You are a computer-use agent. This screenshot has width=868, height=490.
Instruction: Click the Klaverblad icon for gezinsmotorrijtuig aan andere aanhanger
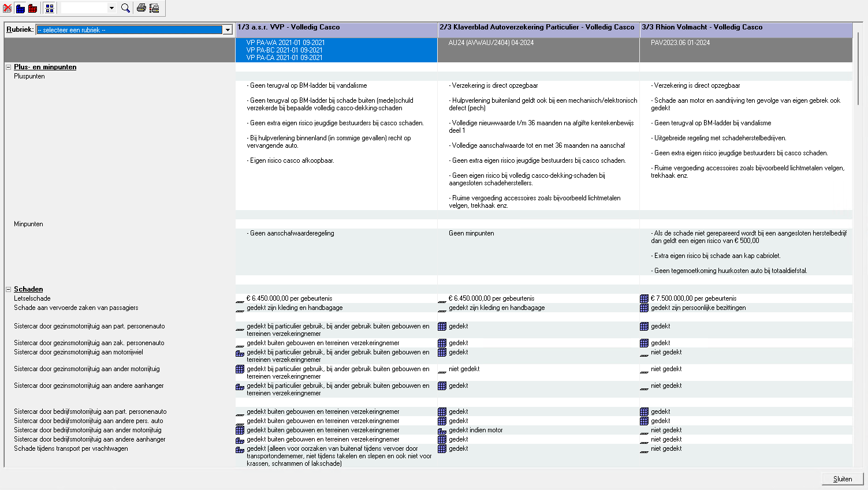click(442, 386)
